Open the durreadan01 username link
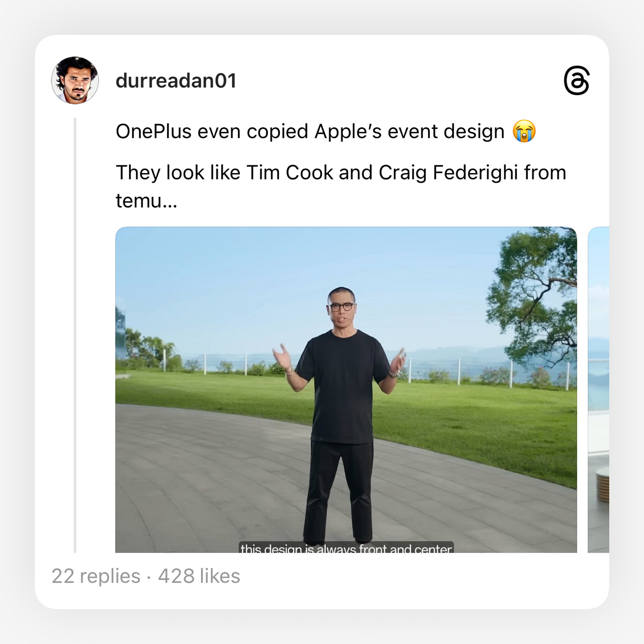 176,80
